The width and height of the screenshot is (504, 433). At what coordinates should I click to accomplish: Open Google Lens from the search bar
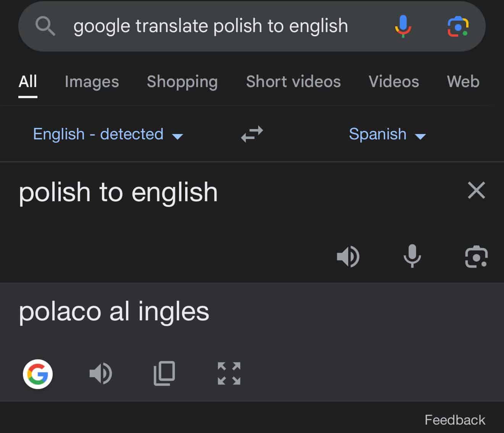[458, 26]
